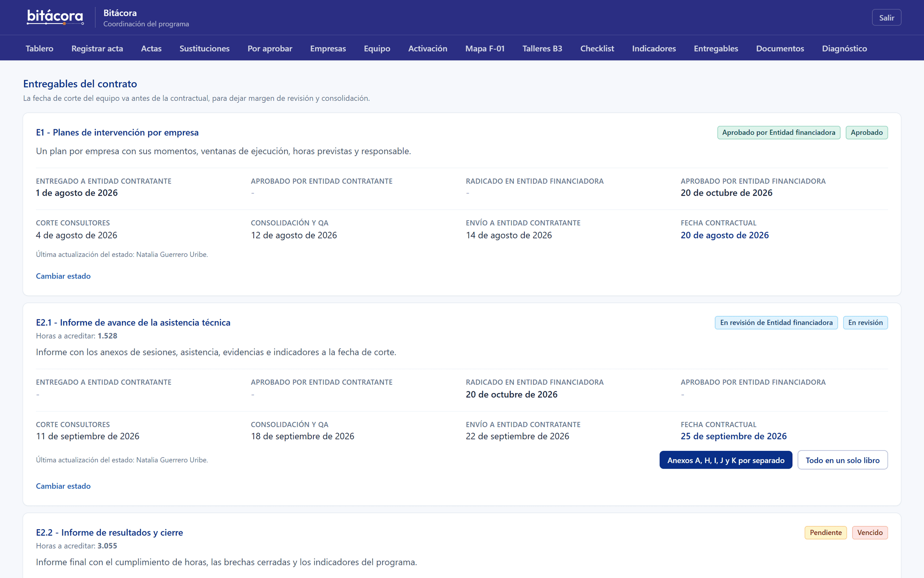
Task: Click the date 12 de agosto de 2026
Action: pos(293,235)
